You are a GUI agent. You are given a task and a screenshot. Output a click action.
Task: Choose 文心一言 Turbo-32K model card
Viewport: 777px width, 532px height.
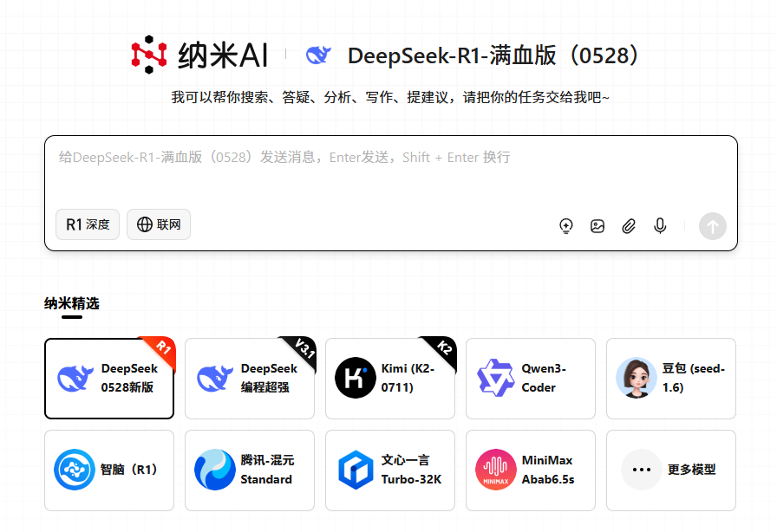click(x=390, y=470)
